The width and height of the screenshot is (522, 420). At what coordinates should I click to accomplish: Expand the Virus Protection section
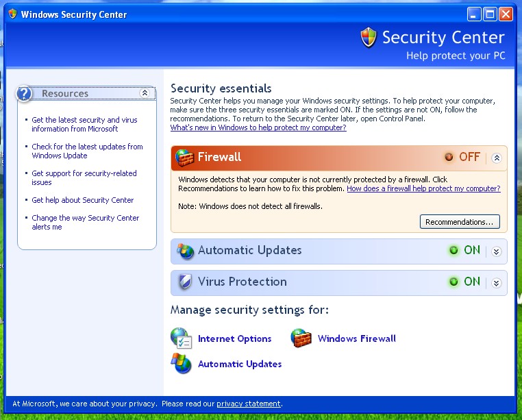[497, 283]
